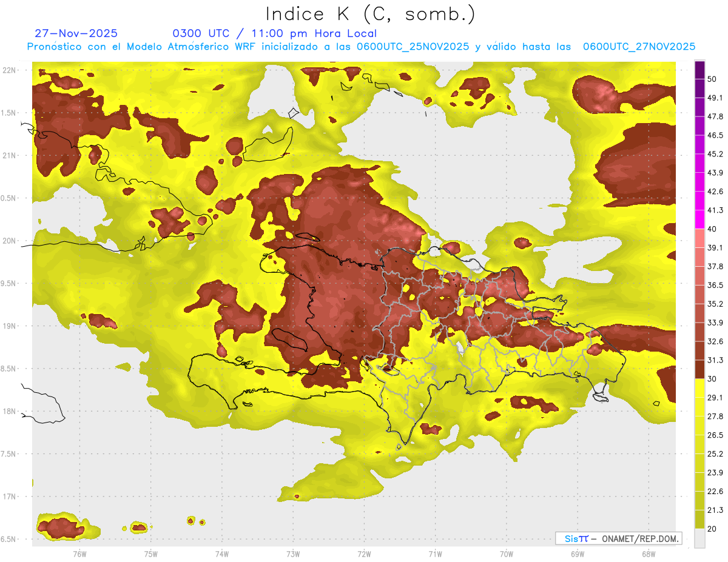
Task: Click the 71W longitude axis label
Action: tap(435, 554)
